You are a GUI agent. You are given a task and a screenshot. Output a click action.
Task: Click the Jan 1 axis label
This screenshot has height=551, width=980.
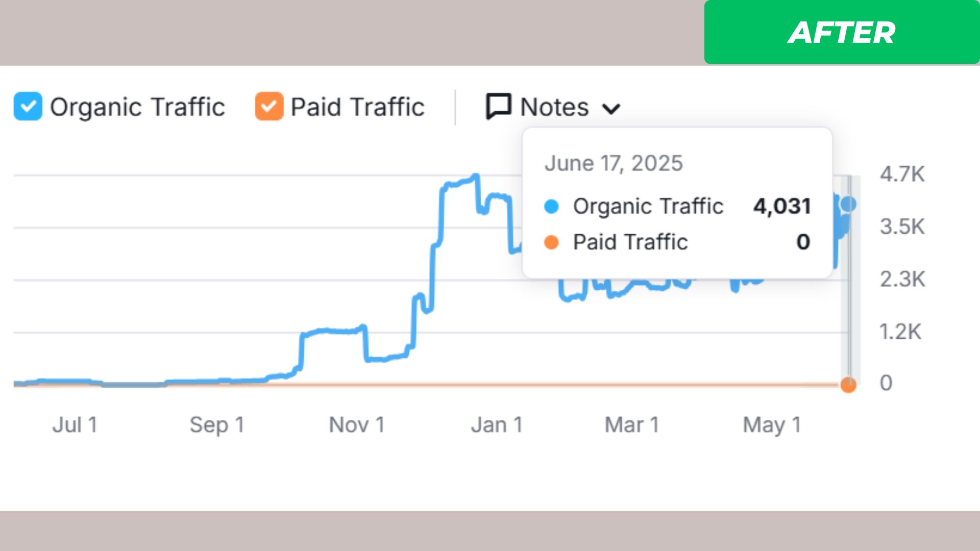click(x=497, y=424)
